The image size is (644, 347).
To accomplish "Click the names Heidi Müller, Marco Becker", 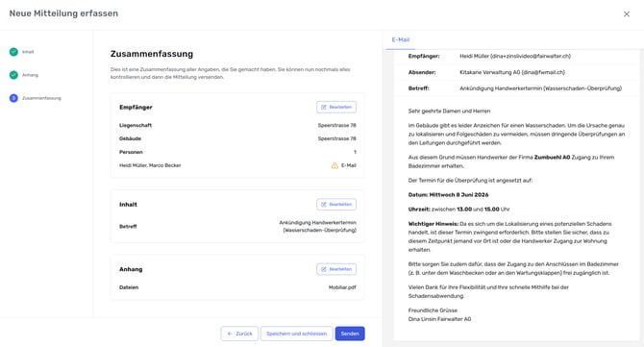I will coord(150,165).
